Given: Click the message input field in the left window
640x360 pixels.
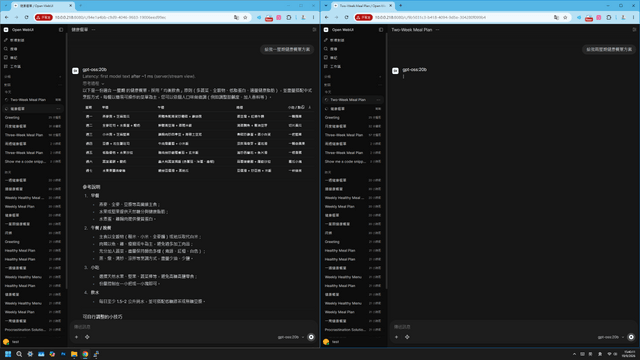Looking at the screenshot, I should [x=193, y=327].
